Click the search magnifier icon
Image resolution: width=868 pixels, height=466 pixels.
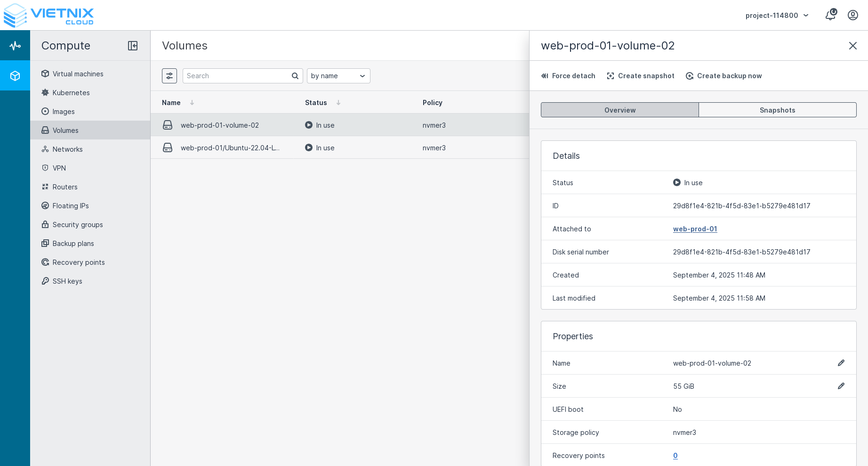coord(295,76)
